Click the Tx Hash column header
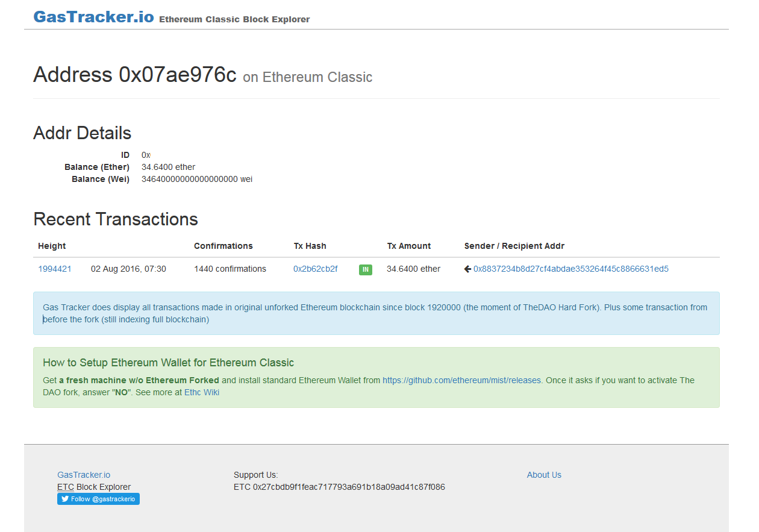Screen dimensions: 759x532 (310, 246)
